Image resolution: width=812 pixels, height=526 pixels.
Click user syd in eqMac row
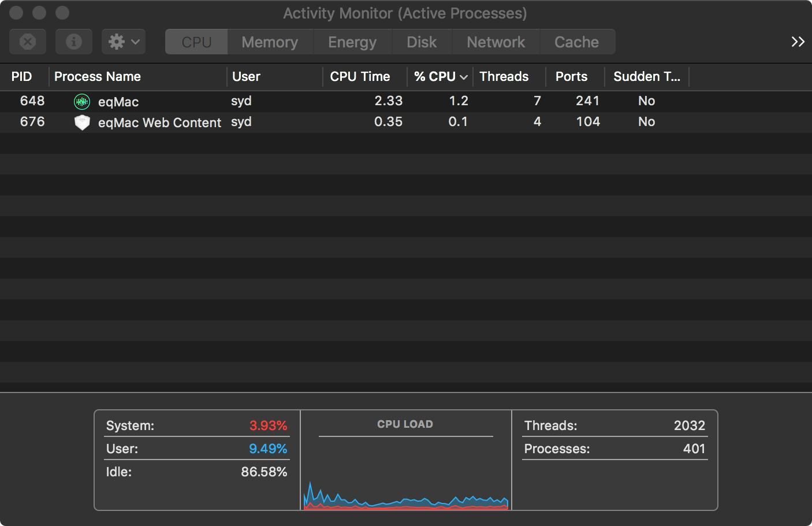point(241,101)
